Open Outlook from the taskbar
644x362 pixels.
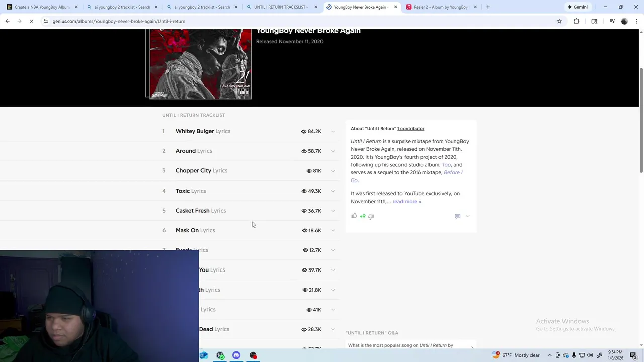204,355
